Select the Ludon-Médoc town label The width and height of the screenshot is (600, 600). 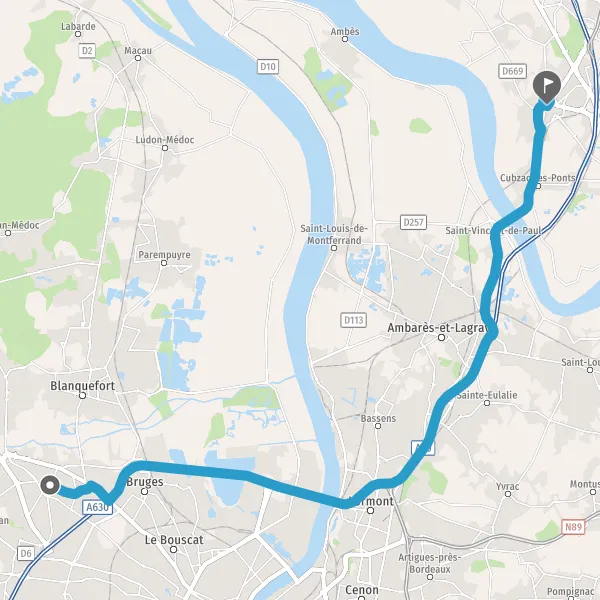point(165,140)
